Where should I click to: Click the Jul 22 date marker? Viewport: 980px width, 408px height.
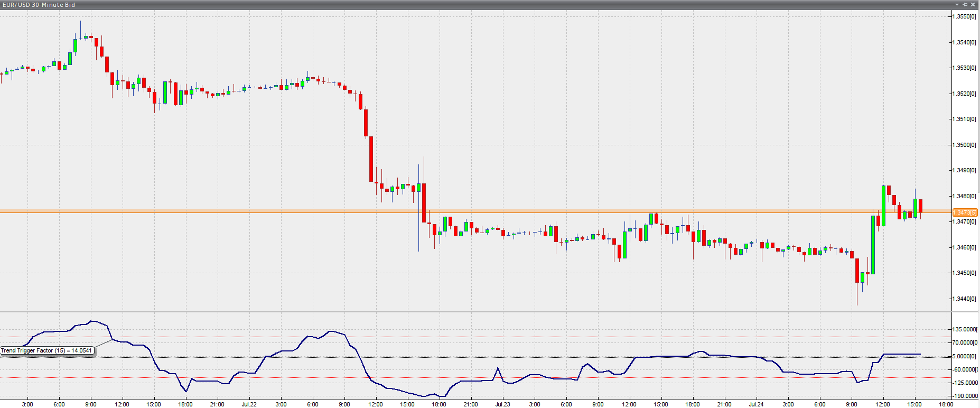(x=249, y=404)
